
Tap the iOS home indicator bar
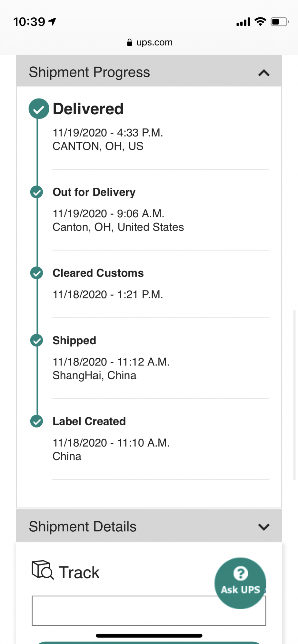[149, 636]
